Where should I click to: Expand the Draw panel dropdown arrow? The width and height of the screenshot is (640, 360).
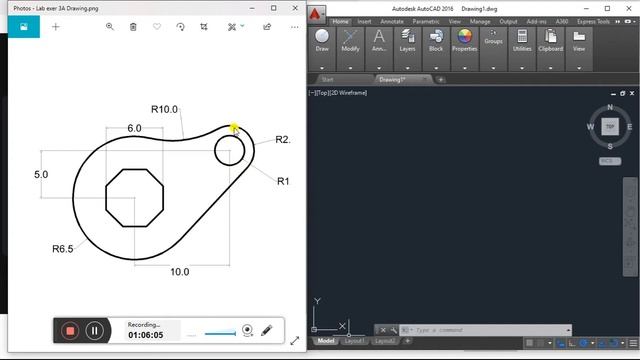(x=322, y=68)
